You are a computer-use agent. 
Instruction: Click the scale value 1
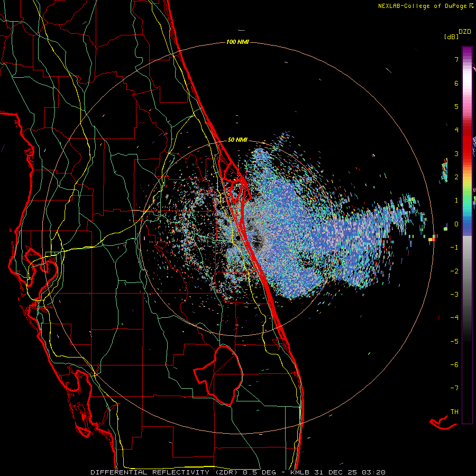click(x=456, y=200)
